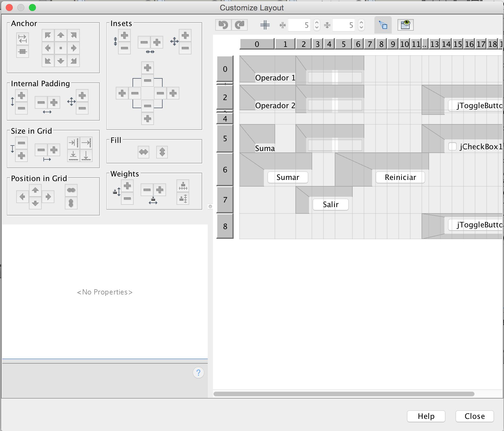Select row header 6 in grid
The image size is (504, 431).
point(225,170)
